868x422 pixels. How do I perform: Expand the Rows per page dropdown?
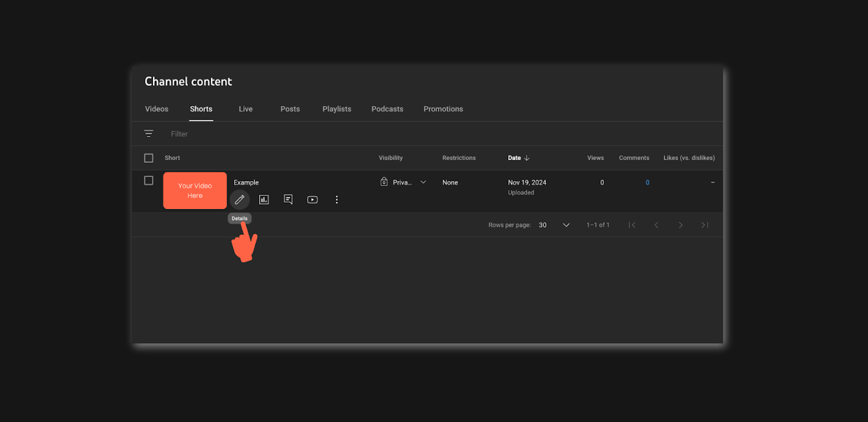[565, 224]
